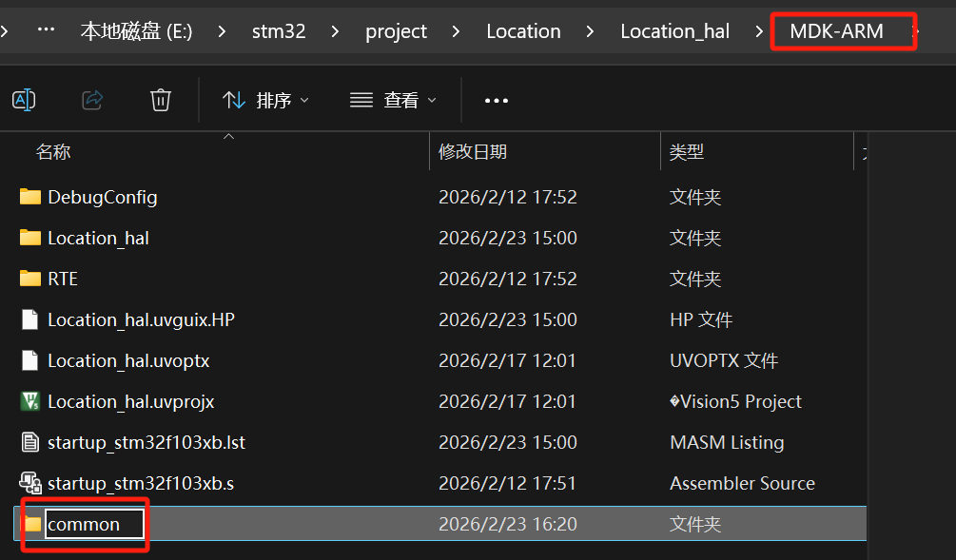Expand chevron after Location breadcrumb
This screenshot has width=956, height=560.
click(590, 31)
